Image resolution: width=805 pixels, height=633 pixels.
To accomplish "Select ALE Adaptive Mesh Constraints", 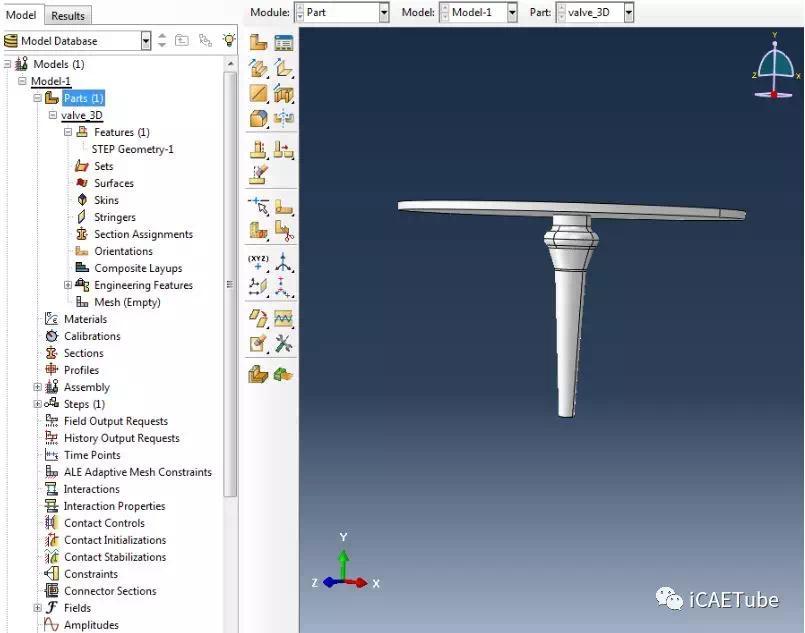I will [x=138, y=472].
